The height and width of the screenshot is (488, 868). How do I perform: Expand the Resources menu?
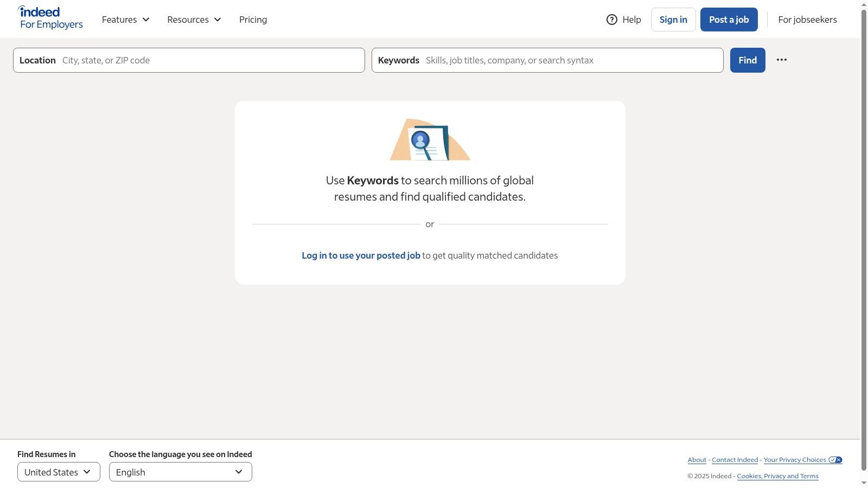(x=194, y=20)
